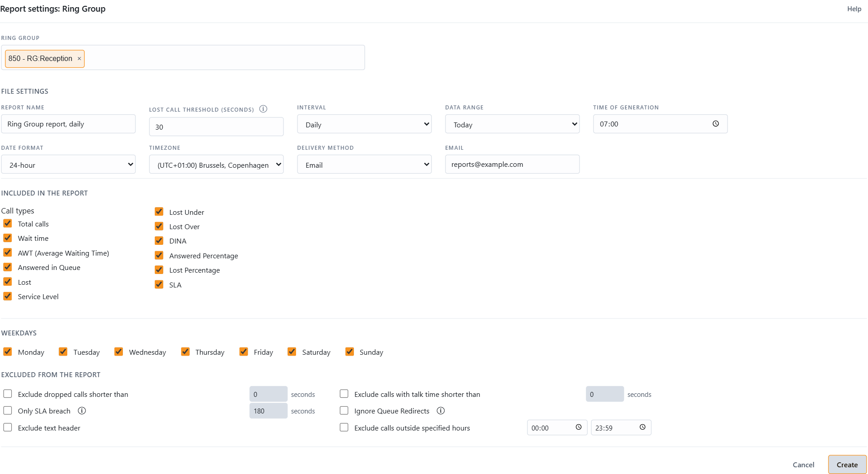Enable Exclude text header option
This screenshot has width=868, height=474.
(8, 427)
